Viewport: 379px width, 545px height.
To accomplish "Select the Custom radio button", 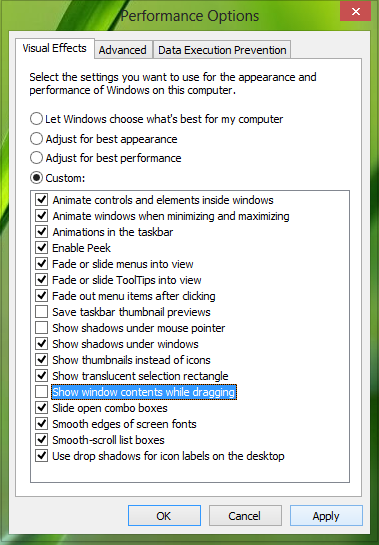I will click(36, 178).
